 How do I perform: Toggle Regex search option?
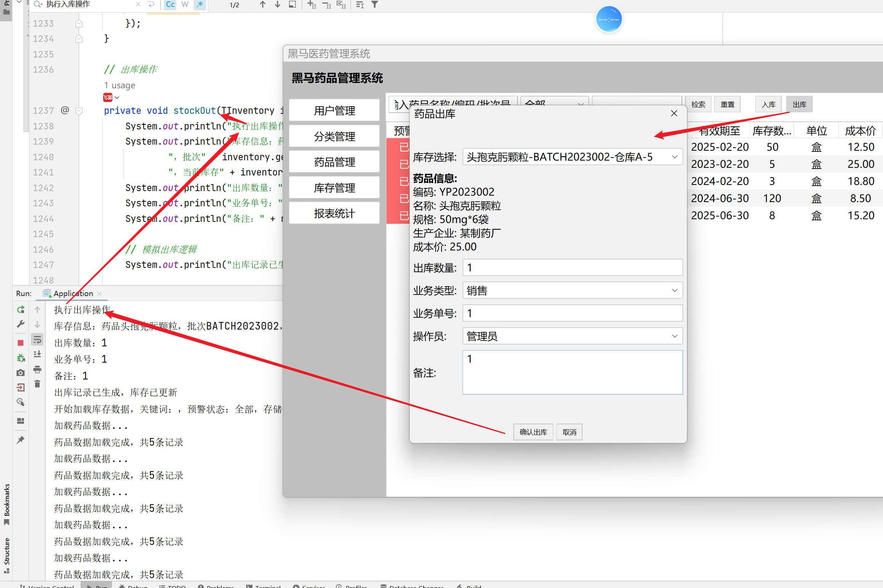(200, 5)
